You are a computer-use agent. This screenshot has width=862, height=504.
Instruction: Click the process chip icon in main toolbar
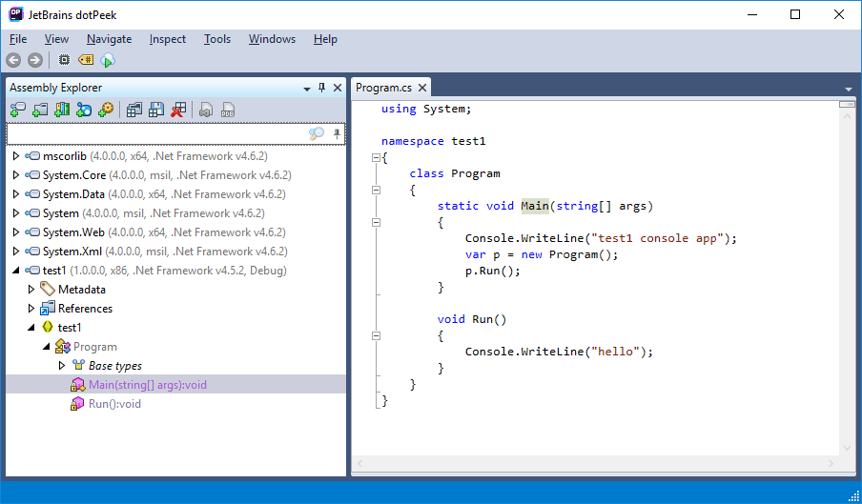pos(64,60)
